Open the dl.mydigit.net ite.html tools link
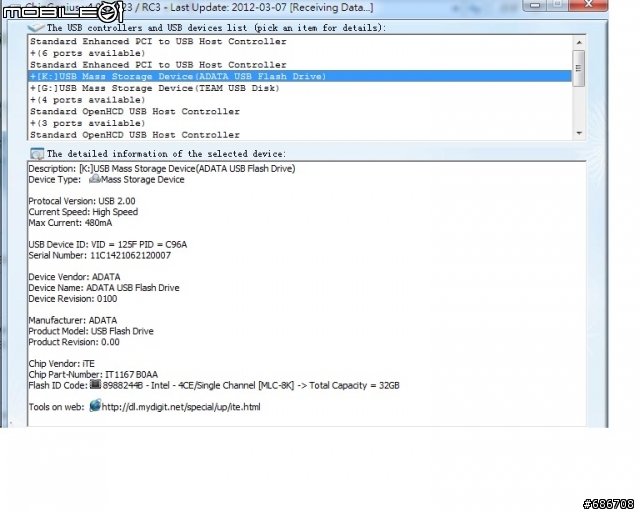Screen dimensions: 640x512 181,407
